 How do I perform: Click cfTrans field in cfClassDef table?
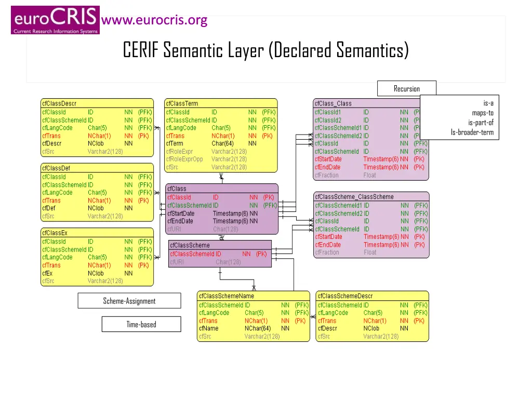[x=97, y=201]
